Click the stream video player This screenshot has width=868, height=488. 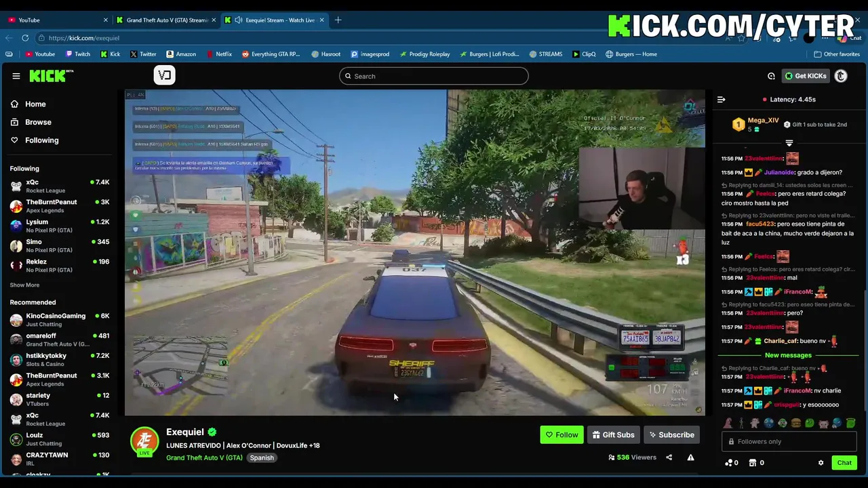(414, 252)
